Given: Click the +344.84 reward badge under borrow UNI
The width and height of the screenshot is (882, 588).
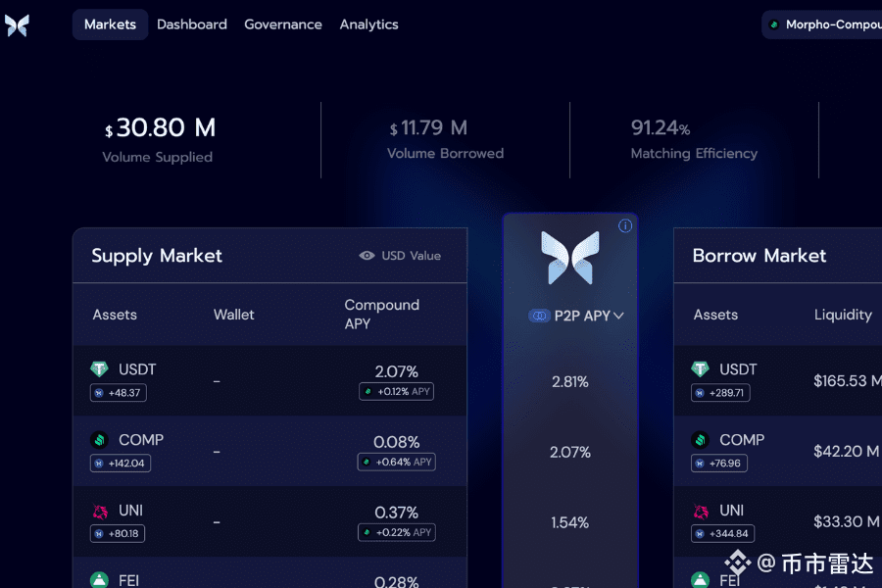Looking at the screenshot, I should (x=723, y=533).
